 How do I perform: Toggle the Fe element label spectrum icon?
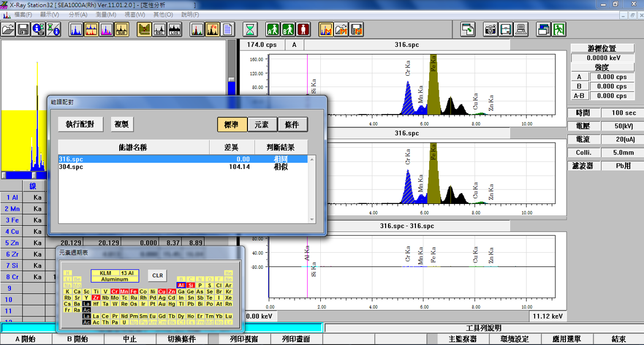tap(213, 30)
